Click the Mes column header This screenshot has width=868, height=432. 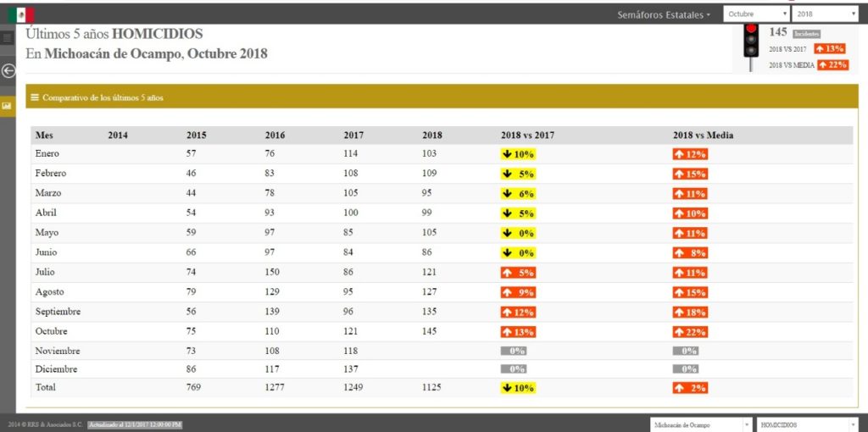tap(44, 135)
